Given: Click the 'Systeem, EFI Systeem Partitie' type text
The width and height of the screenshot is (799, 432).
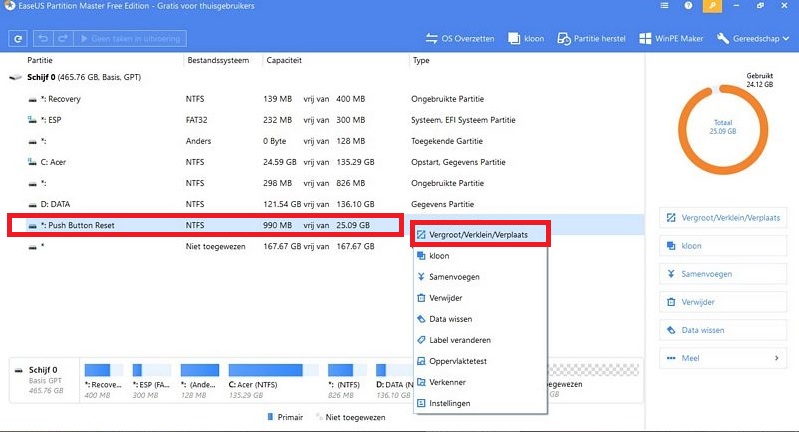Looking at the screenshot, I should (463, 120).
